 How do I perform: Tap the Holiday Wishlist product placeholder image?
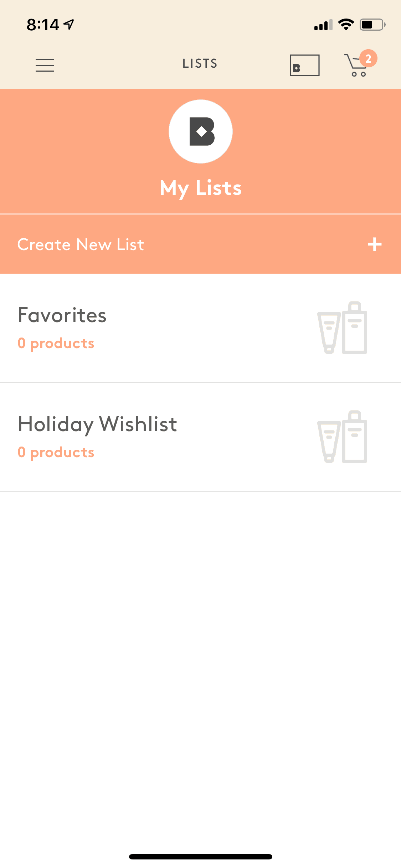point(342,437)
